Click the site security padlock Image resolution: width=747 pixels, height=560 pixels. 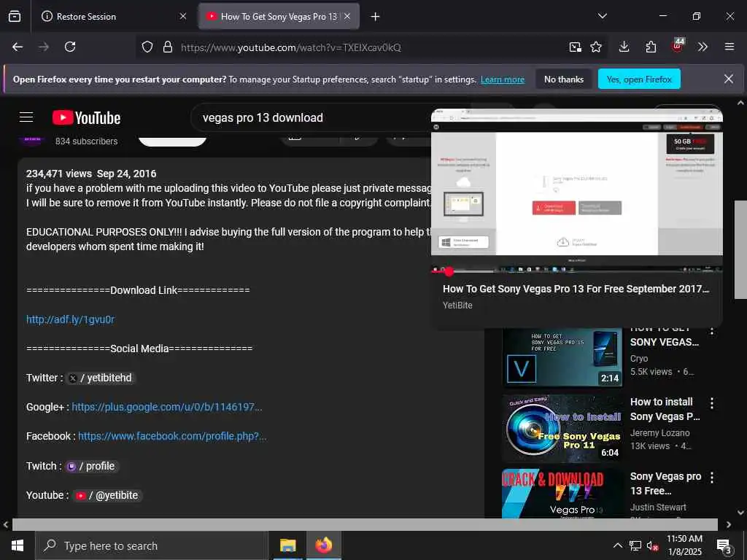pyautogui.click(x=167, y=47)
